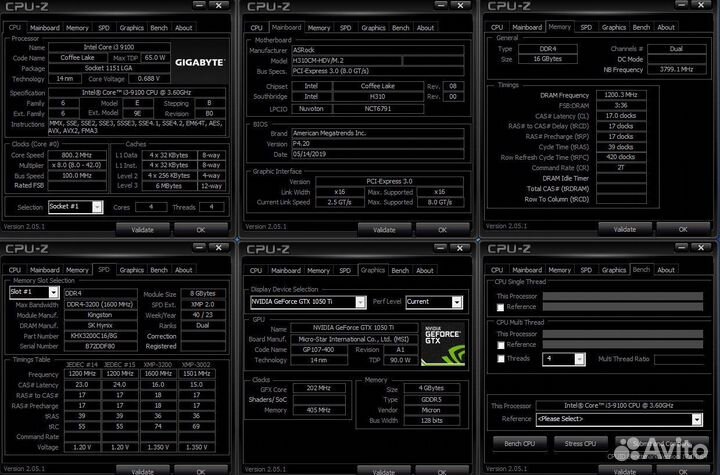Click the BIOS Date value 05/14/2019
Viewport: 720px width, 475px height.
(x=377, y=154)
